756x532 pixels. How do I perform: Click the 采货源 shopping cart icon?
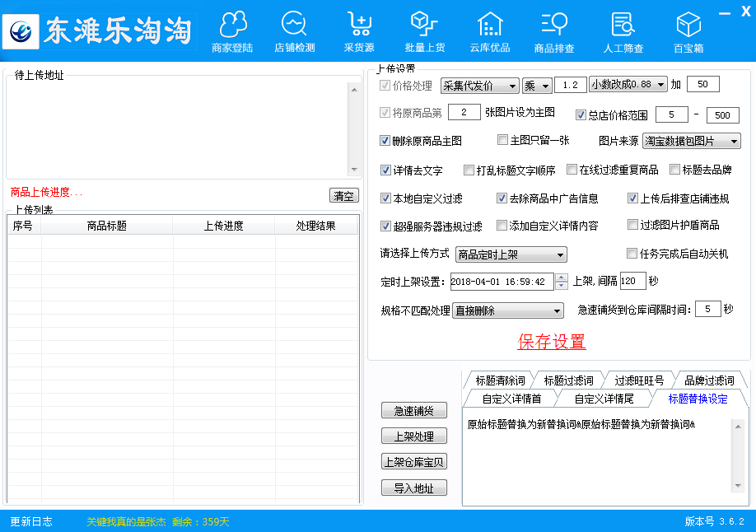[x=359, y=32]
